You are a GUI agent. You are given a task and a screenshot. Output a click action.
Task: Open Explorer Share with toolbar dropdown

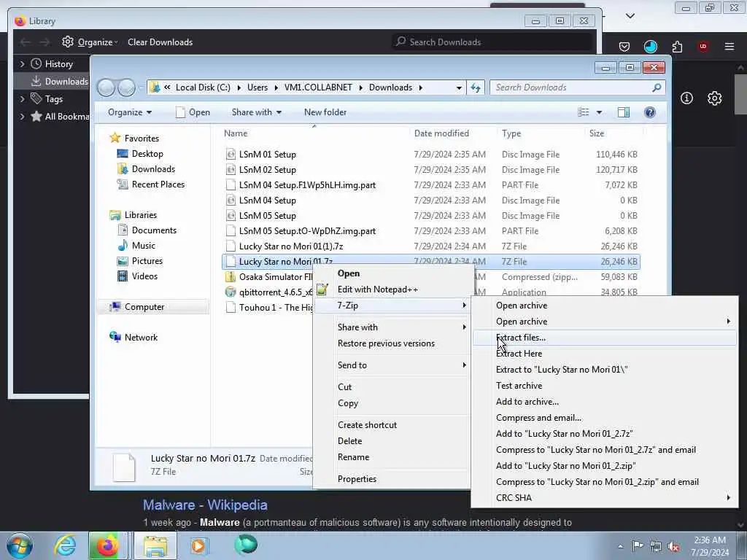(256, 112)
